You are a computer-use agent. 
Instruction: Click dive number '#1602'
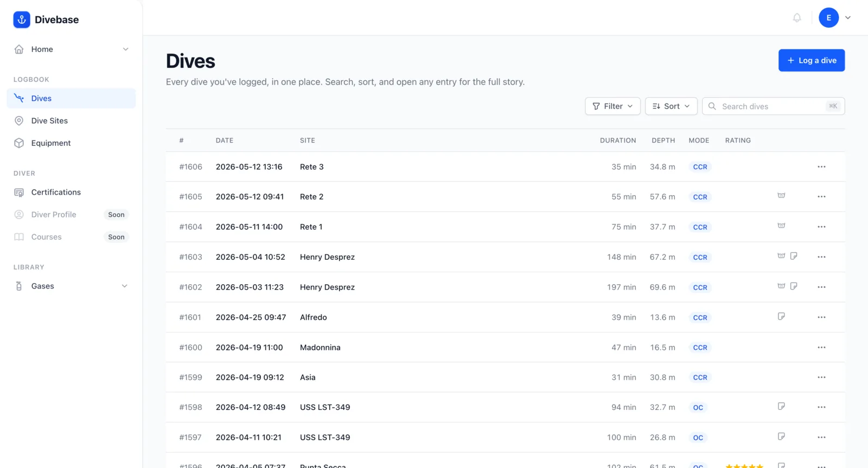191,287
